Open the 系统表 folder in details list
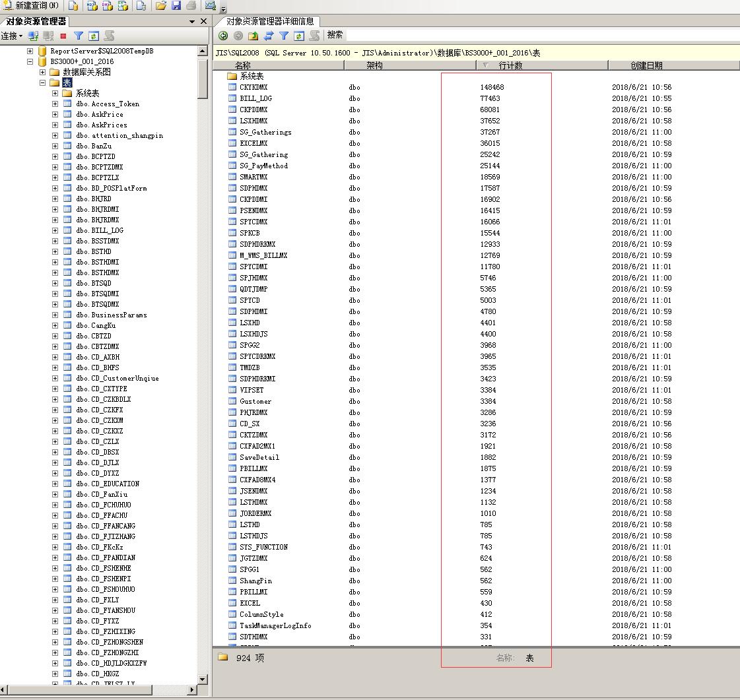 252,76
